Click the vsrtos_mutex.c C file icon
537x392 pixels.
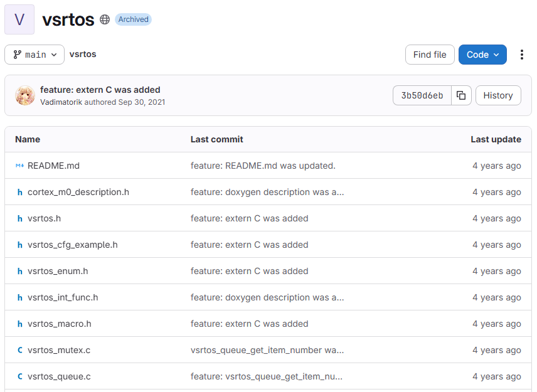click(19, 350)
